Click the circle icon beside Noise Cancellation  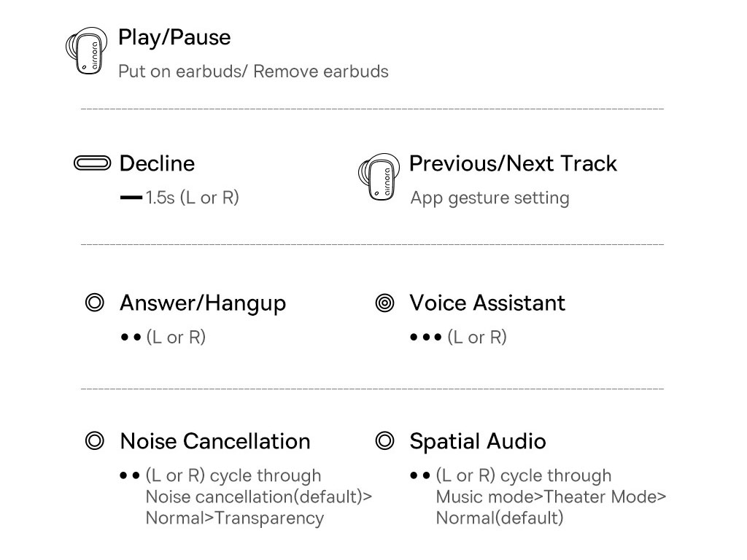click(x=95, y=441)
